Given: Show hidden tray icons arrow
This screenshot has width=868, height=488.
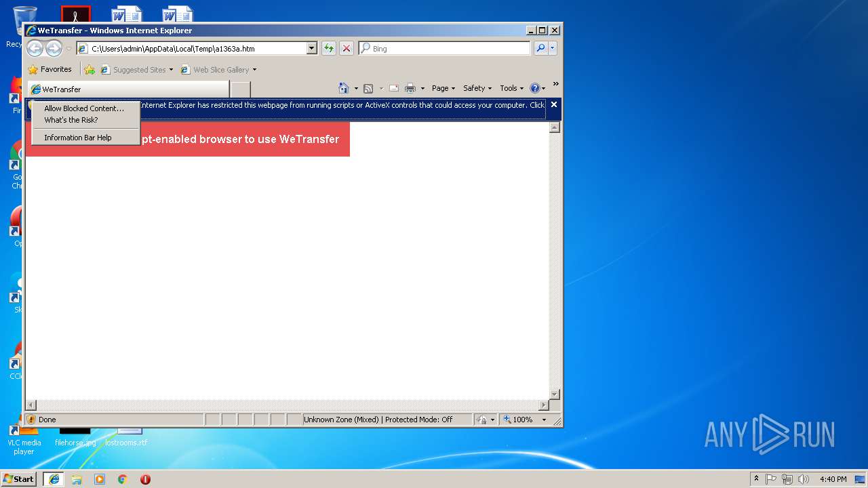Looking at the screenshot, I should coord(757,479).
